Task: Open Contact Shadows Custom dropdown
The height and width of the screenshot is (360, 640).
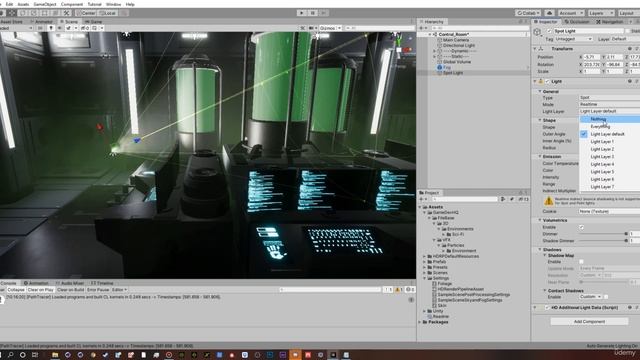Action: [590, 297]
